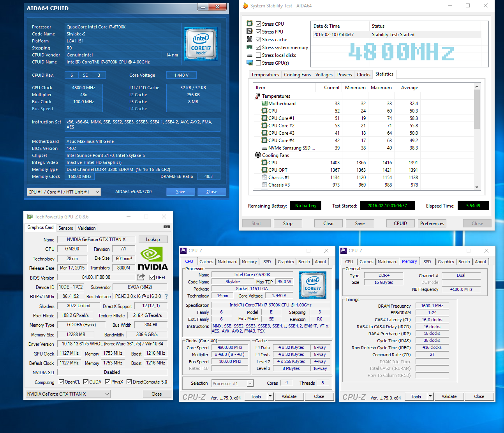Viewport: 504px width, 433px height.
Task: Click the Save button in AIDA64 CPUID
Action: (x=180, y=192)
